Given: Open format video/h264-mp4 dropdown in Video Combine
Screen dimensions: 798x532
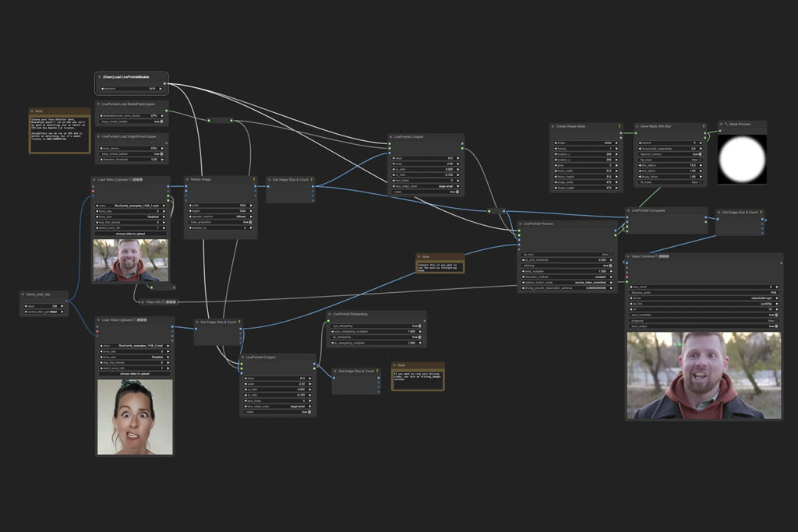Looking at the screenshot, I should point(704,298).
